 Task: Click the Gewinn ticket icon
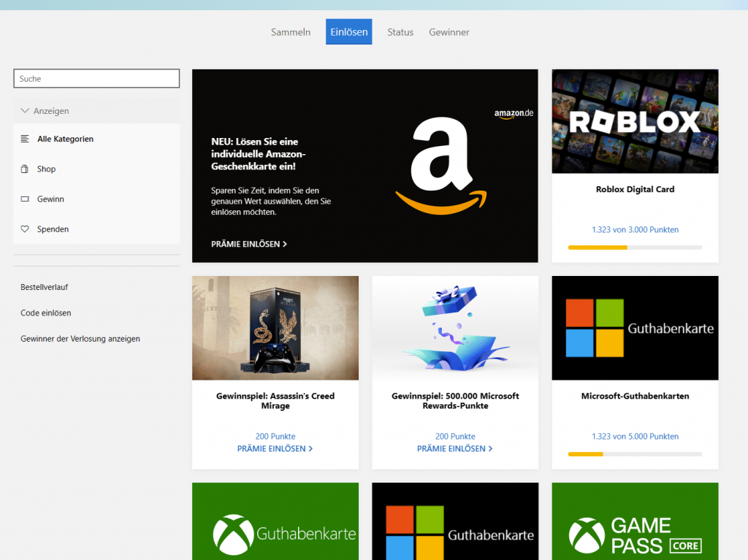click(x=25, y=199)
